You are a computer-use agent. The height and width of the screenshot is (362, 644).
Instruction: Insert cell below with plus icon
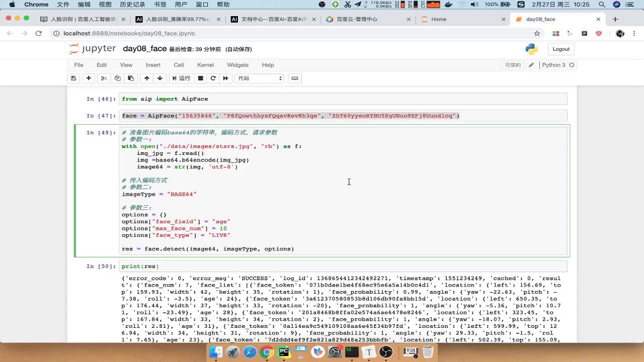89,78
